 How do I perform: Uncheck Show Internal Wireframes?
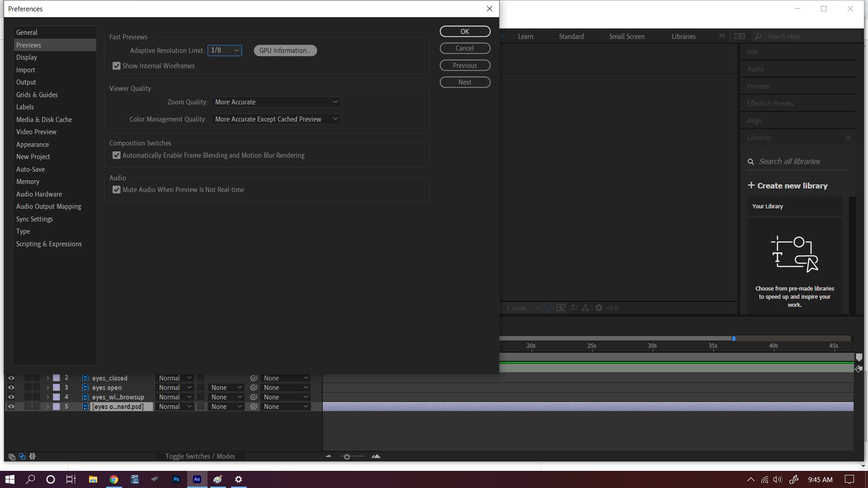tap(117, 66)
